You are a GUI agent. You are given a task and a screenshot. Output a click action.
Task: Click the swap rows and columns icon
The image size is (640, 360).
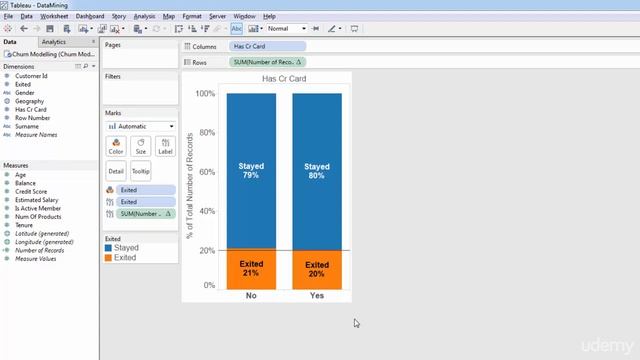coord(178,29)
